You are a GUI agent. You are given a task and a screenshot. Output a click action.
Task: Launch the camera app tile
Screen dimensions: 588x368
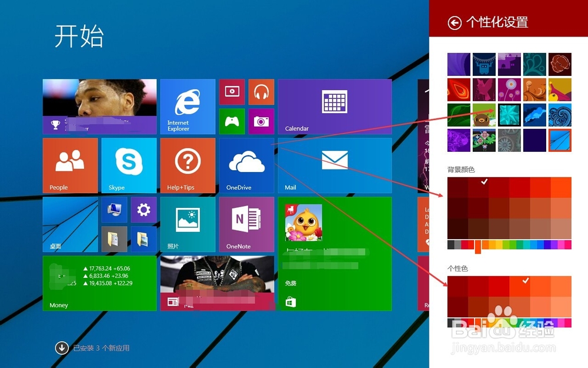point(261,121)
